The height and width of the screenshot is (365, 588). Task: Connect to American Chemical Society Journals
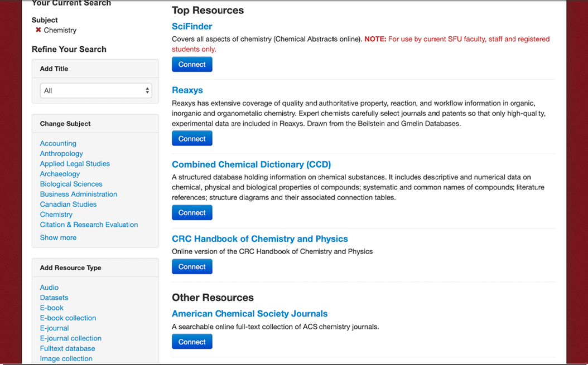coord(192,342)
